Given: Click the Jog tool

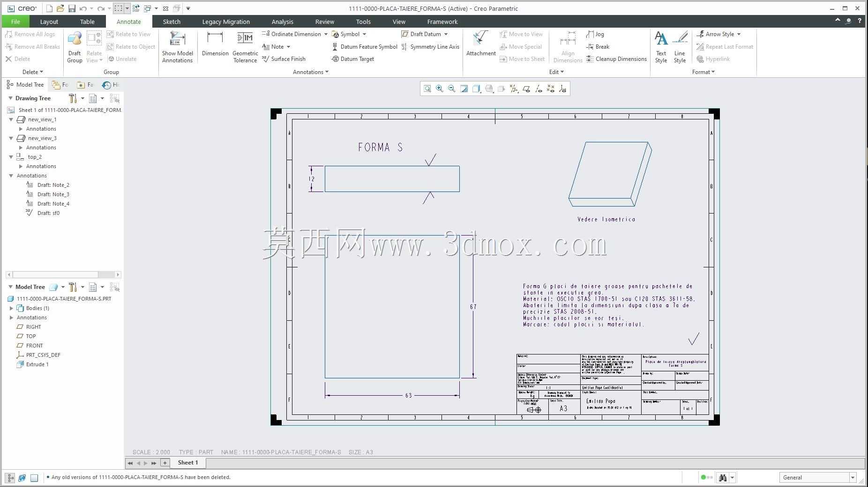Looking at the screenshot, I should point(595,34).
